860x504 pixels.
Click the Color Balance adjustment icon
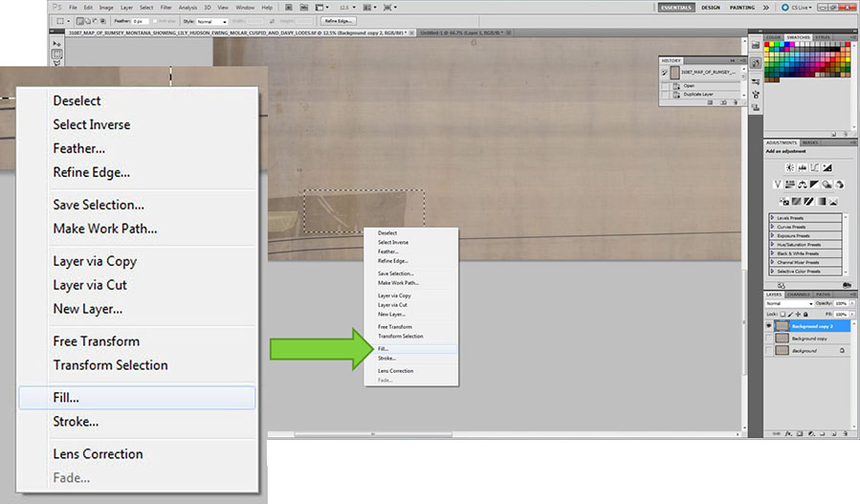click(x=803, y=184)
